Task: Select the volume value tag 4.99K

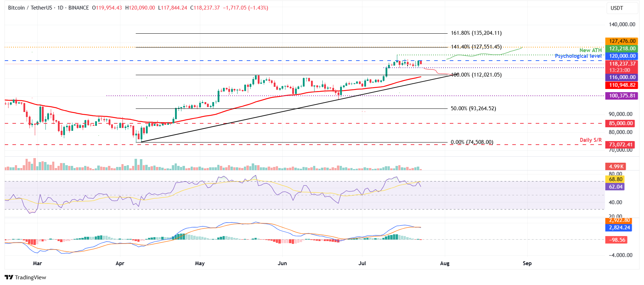Action: [x=616, y=167]
